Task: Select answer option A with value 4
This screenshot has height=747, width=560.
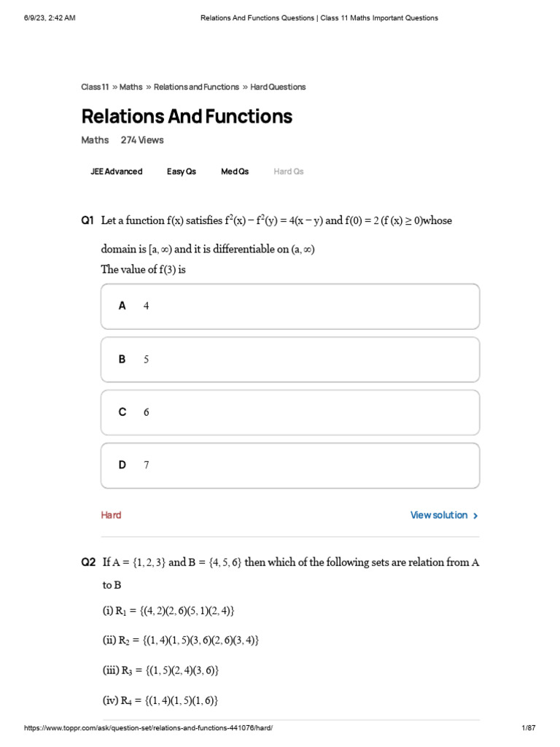Action: [x=290, y=306]
